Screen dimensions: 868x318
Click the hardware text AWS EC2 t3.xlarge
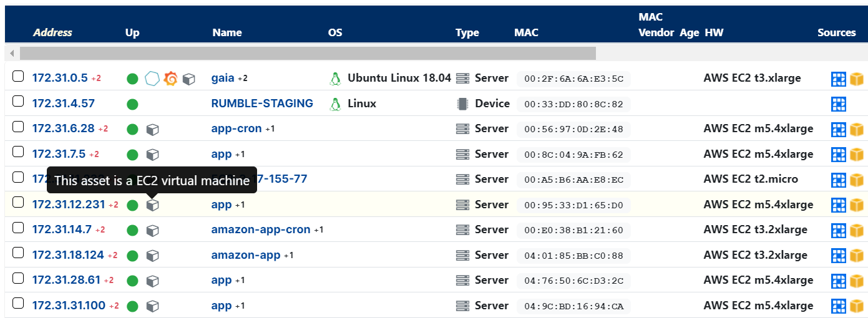coord(752,78)
